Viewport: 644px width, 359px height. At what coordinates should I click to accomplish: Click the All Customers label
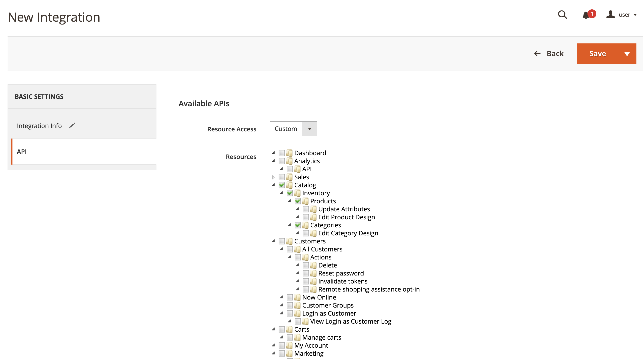(x=322, y=249)
